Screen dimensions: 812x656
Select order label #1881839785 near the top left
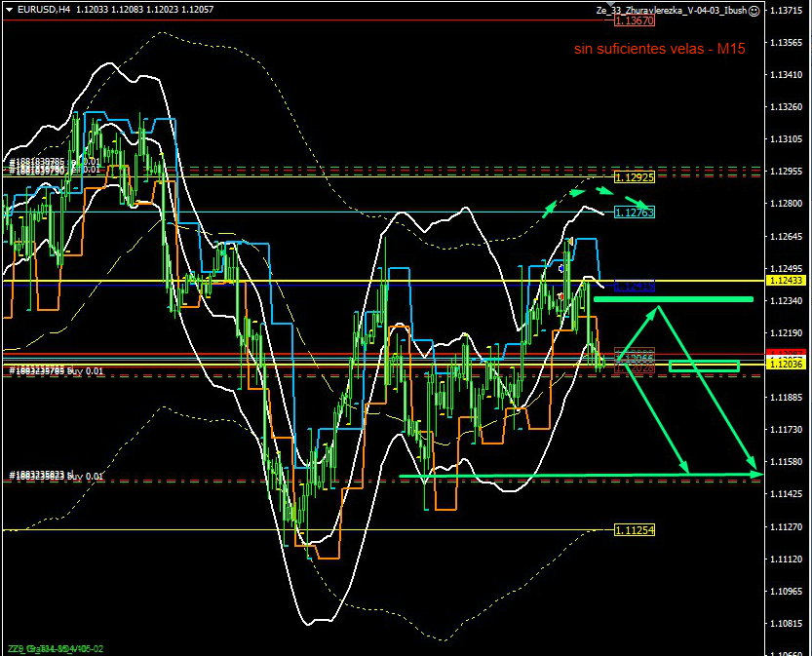[x=54, y=162]
